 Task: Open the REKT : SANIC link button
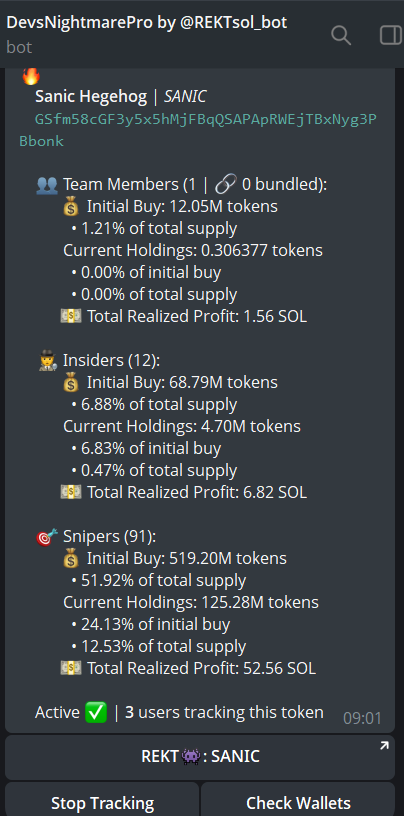click(x=200, y=756)
